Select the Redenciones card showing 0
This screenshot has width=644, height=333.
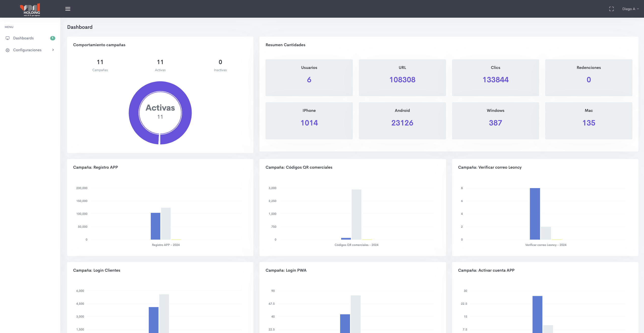(x=589, y=78)
